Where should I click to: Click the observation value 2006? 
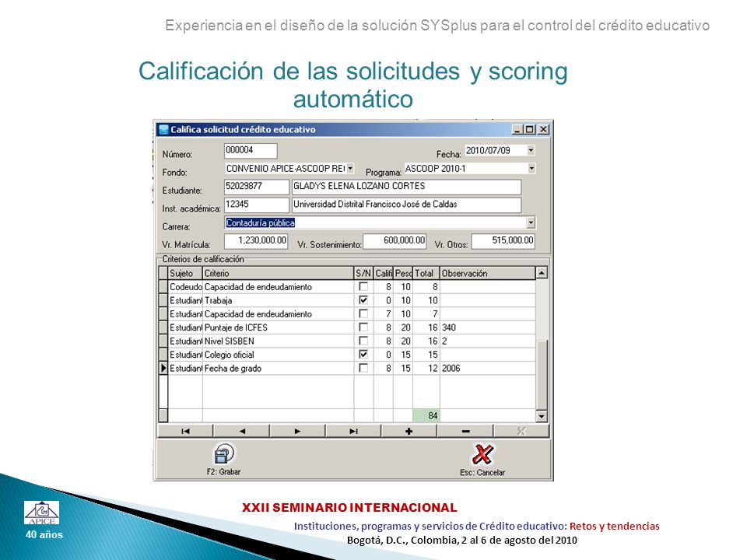(451, 368)
